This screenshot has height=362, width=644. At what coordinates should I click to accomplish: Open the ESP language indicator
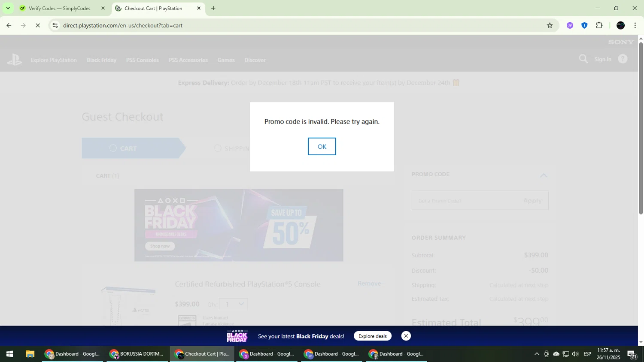[x=587, y=354]
